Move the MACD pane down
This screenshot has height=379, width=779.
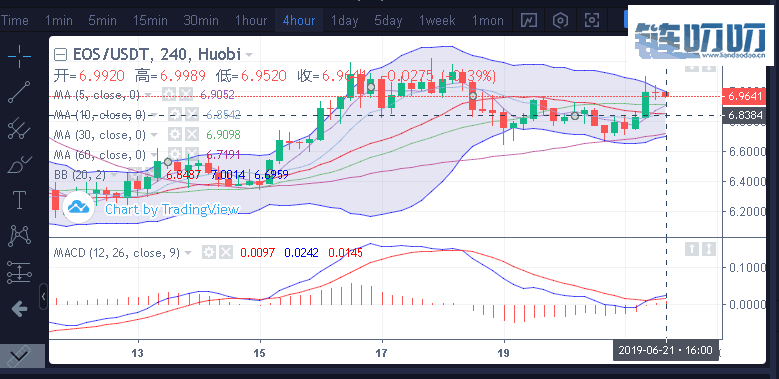(709, 249)
